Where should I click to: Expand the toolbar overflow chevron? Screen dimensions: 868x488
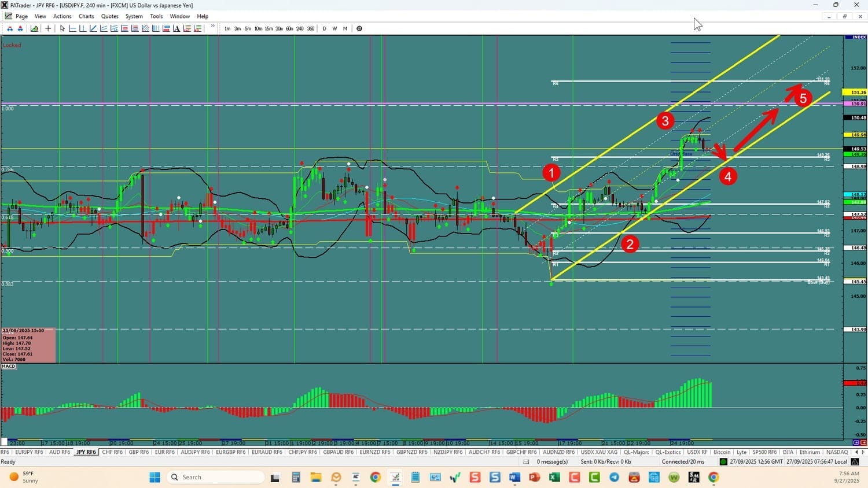pos(213,27)
